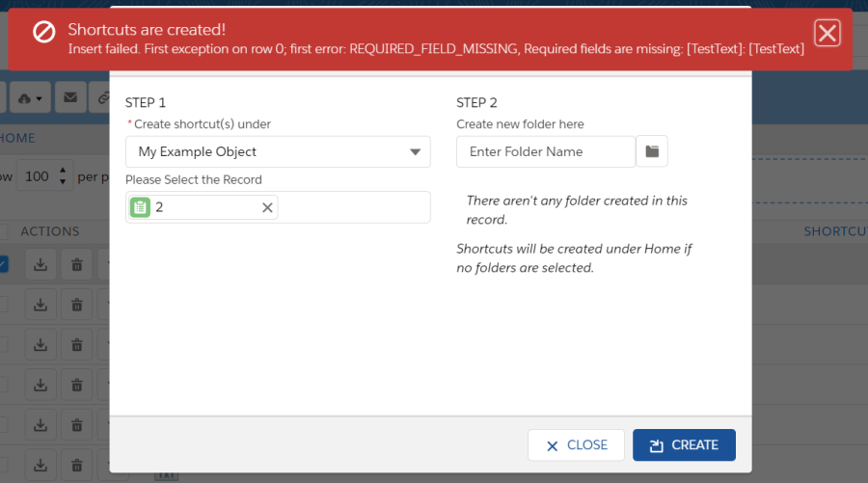Tick the second row checkbox
The image size is (868, 483).
pyautogui.click(x=3, y=304)
